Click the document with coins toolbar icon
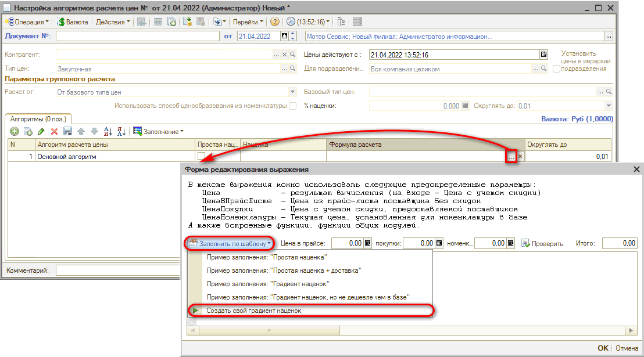The width and height of the screenshot is (644, 357). [187, 22]
